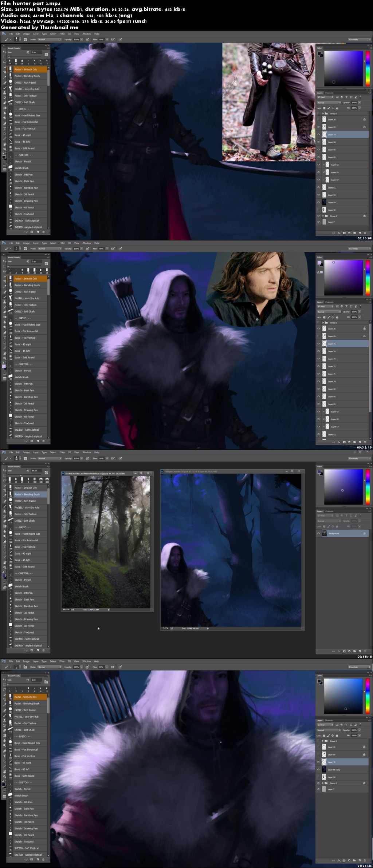Hide Layer 64 using its eye icon
Screen dimensions: 373x868
(x=319, y=195)
